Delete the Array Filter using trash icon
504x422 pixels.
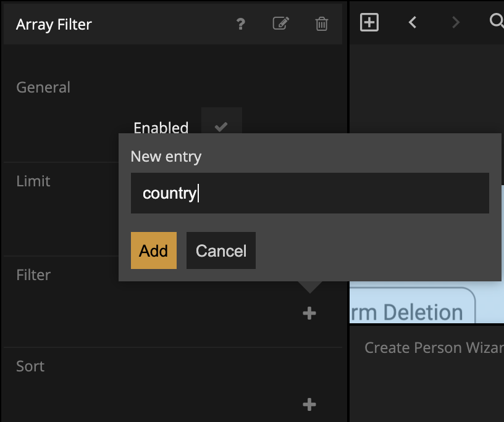322,24
